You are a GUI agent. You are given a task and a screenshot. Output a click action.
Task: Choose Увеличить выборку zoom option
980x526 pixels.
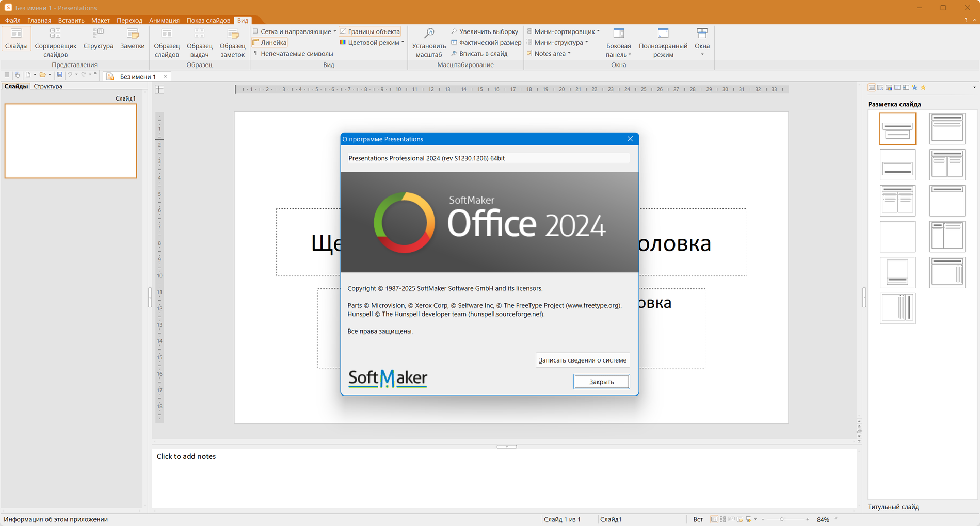point(485,31)
